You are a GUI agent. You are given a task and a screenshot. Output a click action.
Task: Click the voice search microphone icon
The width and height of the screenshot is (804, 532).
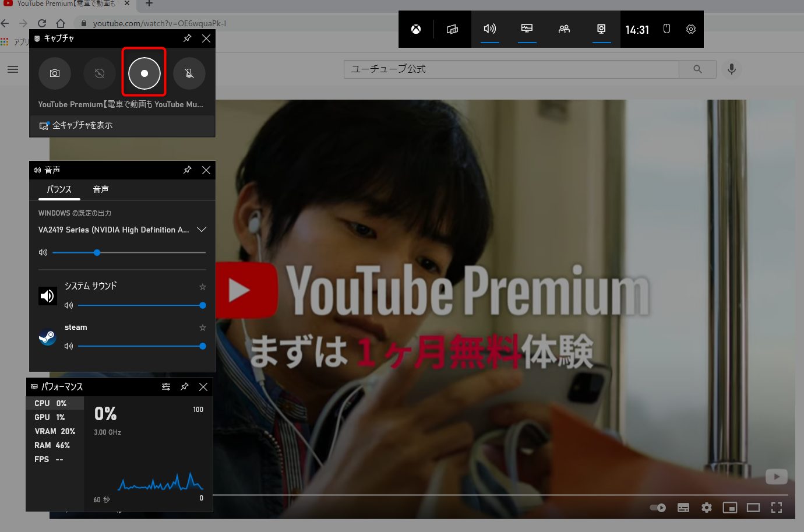732,69
